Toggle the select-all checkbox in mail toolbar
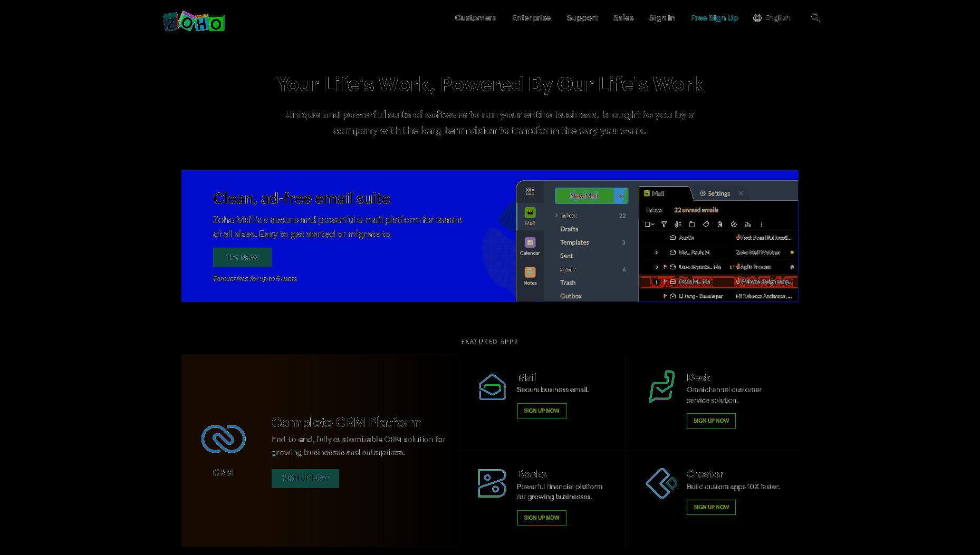 point(648,225)
